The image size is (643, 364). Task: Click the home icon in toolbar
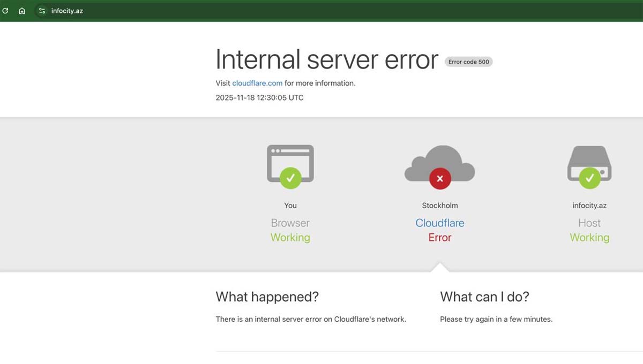(22, 11)
